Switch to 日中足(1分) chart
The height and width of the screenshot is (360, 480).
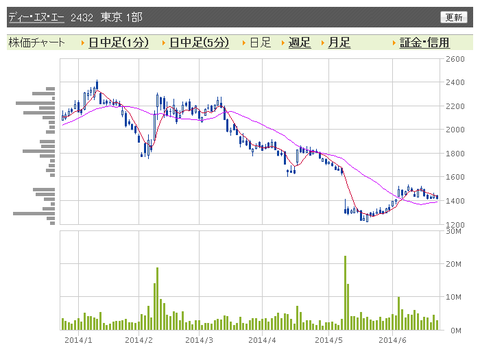[x=119, y=43]
